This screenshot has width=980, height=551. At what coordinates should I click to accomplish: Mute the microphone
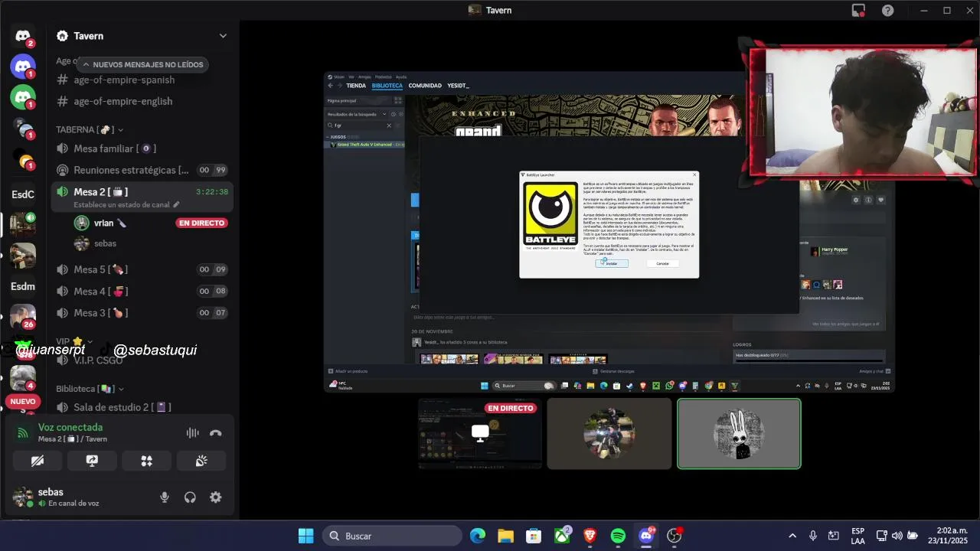point(164,497)
